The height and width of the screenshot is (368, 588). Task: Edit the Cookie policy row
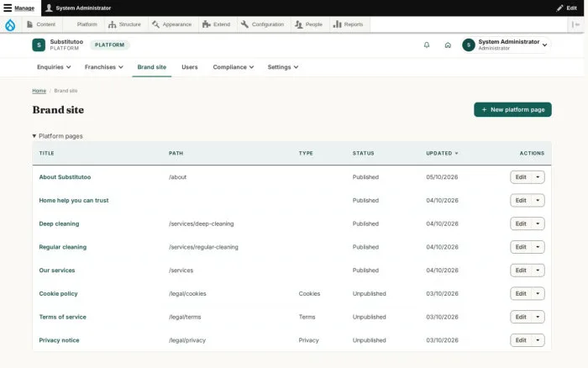[521, 293]
